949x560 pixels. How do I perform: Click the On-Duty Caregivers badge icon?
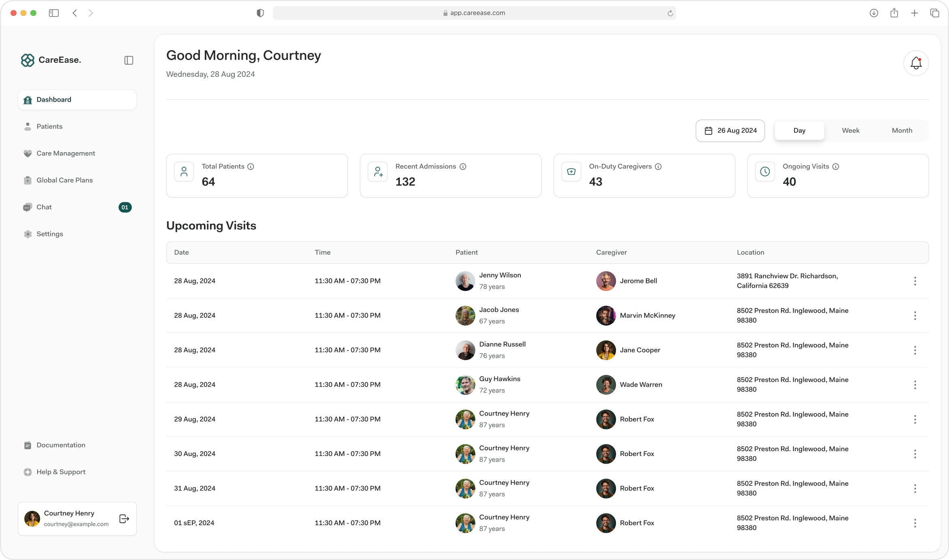(571, 172)
